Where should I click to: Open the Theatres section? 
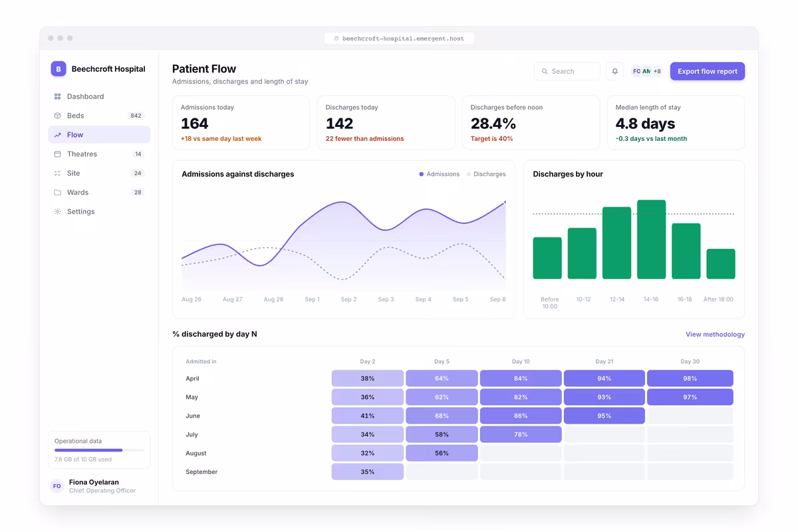point(99,154)
